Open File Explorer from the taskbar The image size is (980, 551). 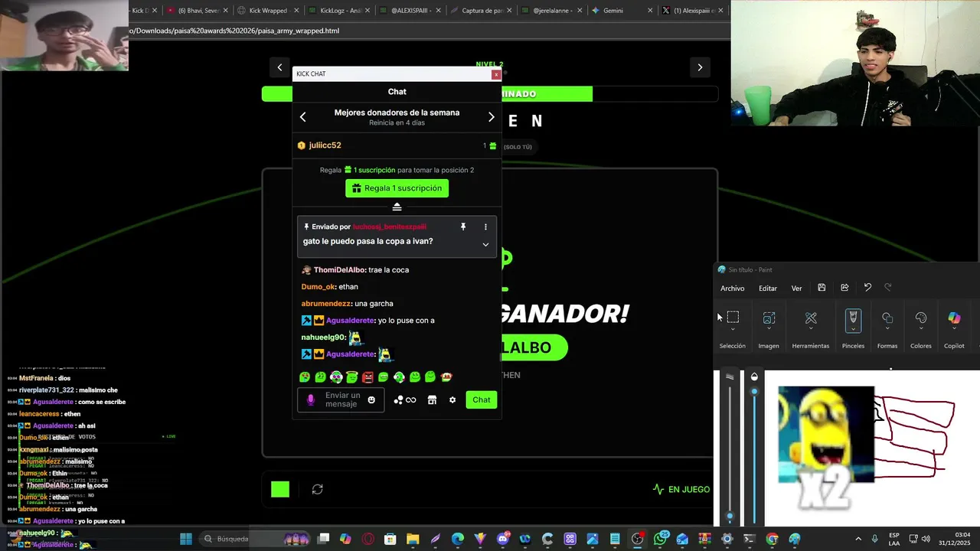point(413,539)
